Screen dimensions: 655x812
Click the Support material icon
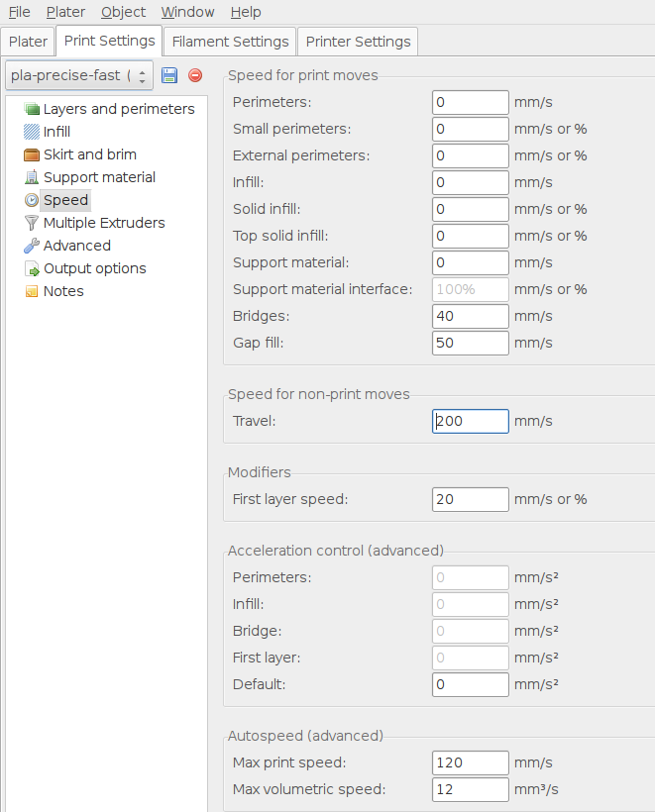tap(32, 177)
